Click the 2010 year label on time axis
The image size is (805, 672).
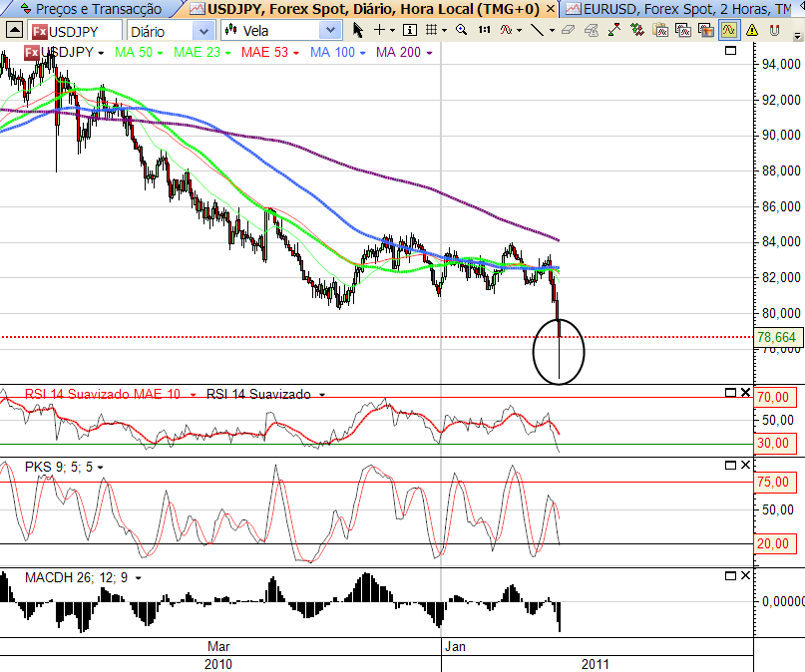click(x=218, y=664)
